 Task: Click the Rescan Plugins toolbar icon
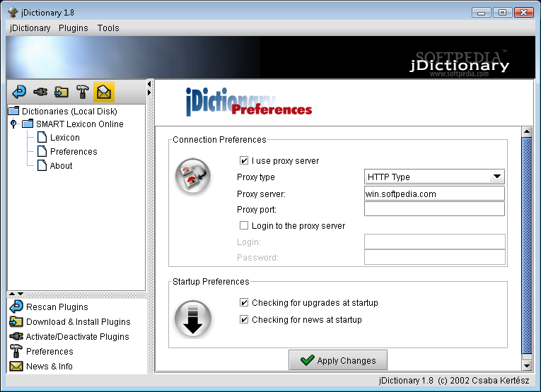(x=19, y=92)
